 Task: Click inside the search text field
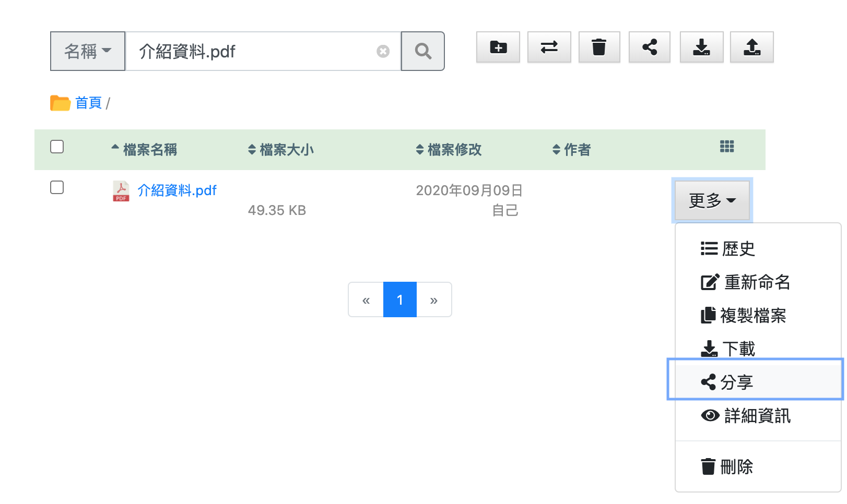click(251, 51)
